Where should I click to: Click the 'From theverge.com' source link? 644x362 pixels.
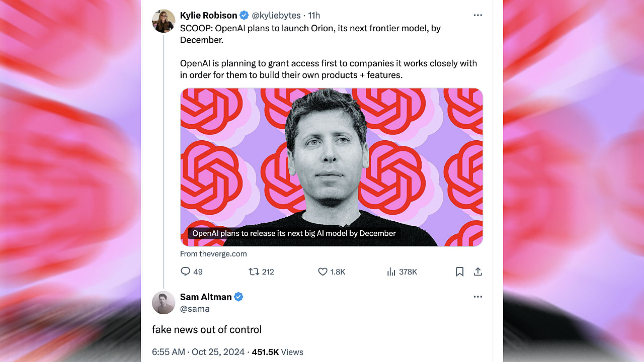[213, 254]
